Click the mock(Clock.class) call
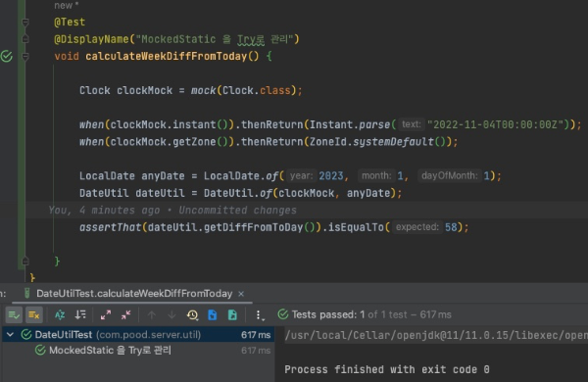Screen dimensions: 588x382 click(244, 90)
